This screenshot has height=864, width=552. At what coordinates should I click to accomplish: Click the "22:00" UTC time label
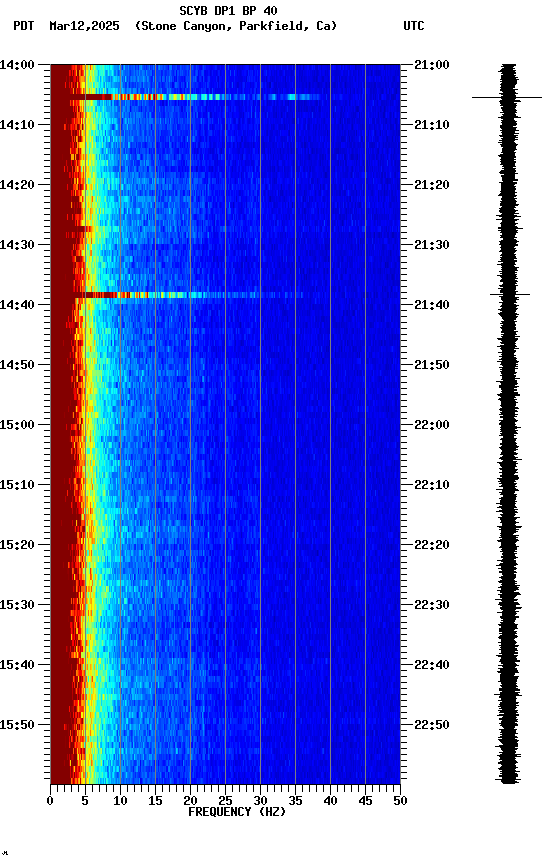pyautogui.click(x=432, y=425)
